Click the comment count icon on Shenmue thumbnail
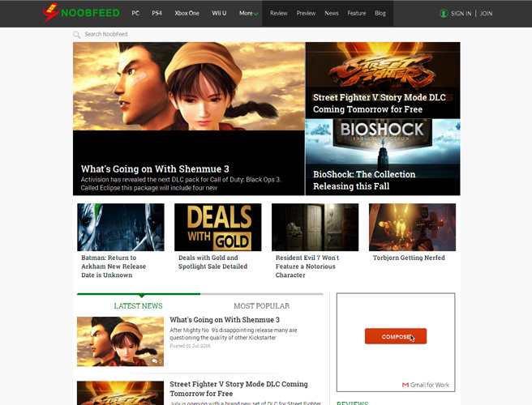 pyautogui.click(x=157, y=361)
